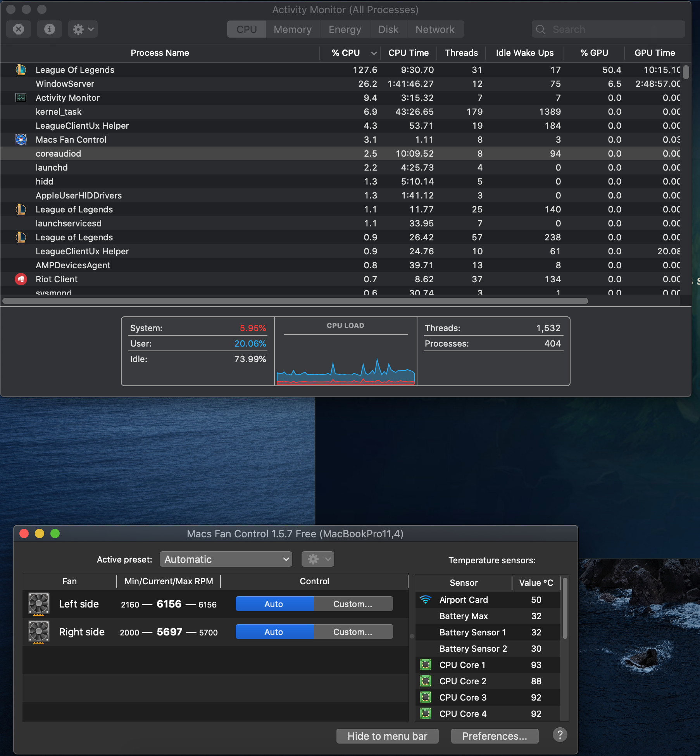Viewport: 700px width, 756px height.
Task: Click League of Legends icon with 26.42 CPU time
Action: click(x=21, y=237)
